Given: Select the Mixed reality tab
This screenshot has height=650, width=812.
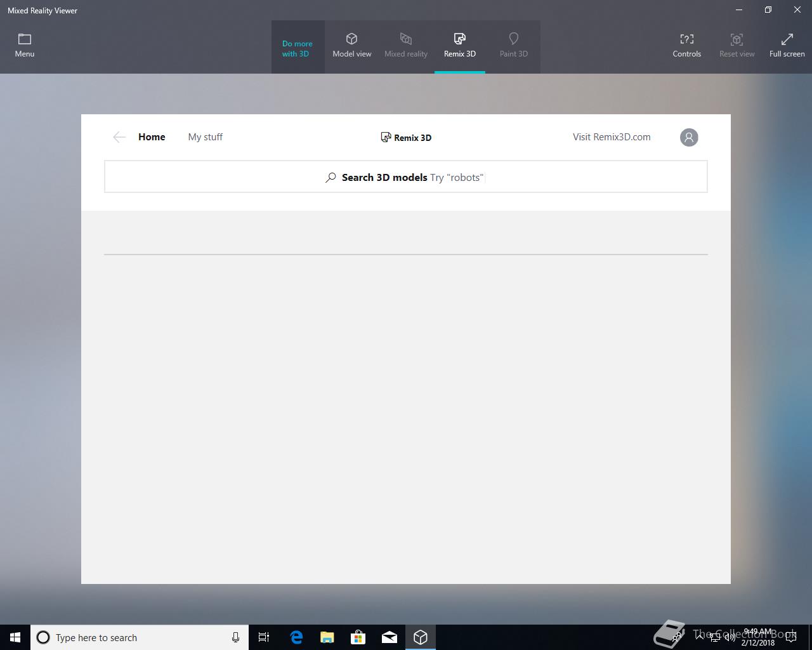Looking at the screenshot, I should pyautogui.click(x=406, y=46).
